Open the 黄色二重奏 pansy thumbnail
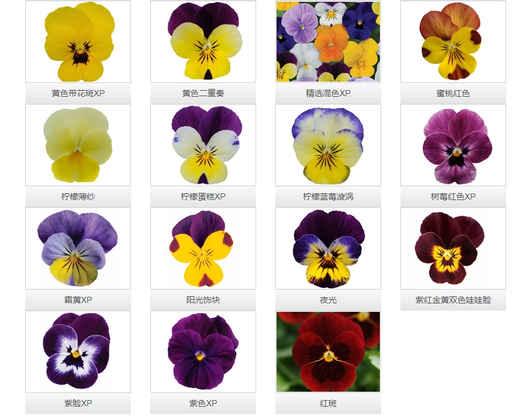Screen dimensions: 532x417 (x=203, y=42)
